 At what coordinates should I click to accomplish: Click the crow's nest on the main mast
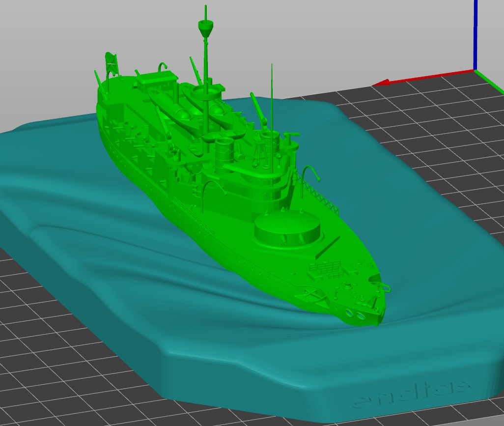pyautogui.click(x=205, y=28)
